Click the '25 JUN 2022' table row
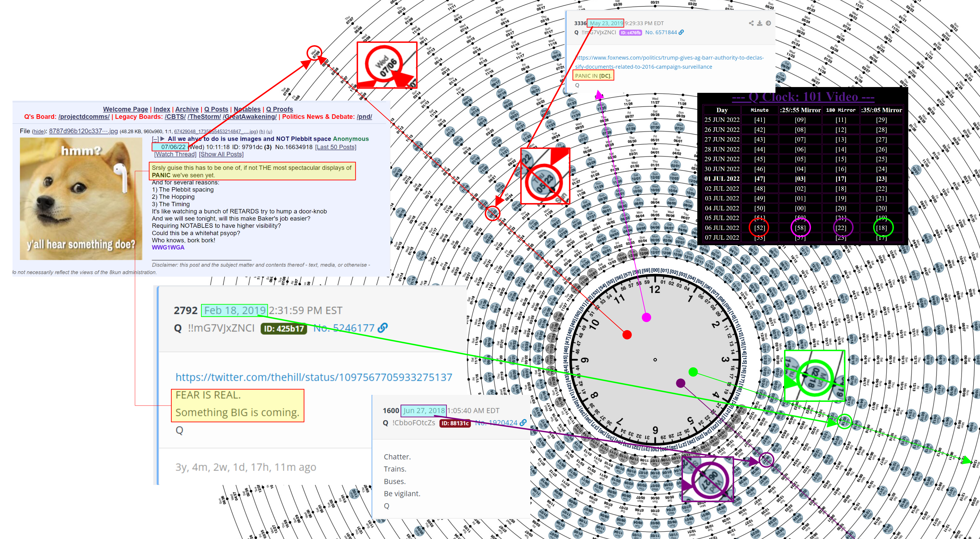Viewport: 980px width, 539px height. point(803,119)
